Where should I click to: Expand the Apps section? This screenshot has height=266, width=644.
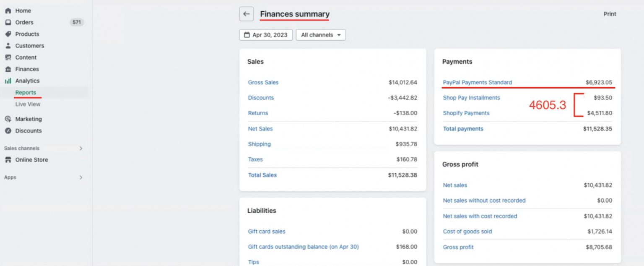coord(81,177)
